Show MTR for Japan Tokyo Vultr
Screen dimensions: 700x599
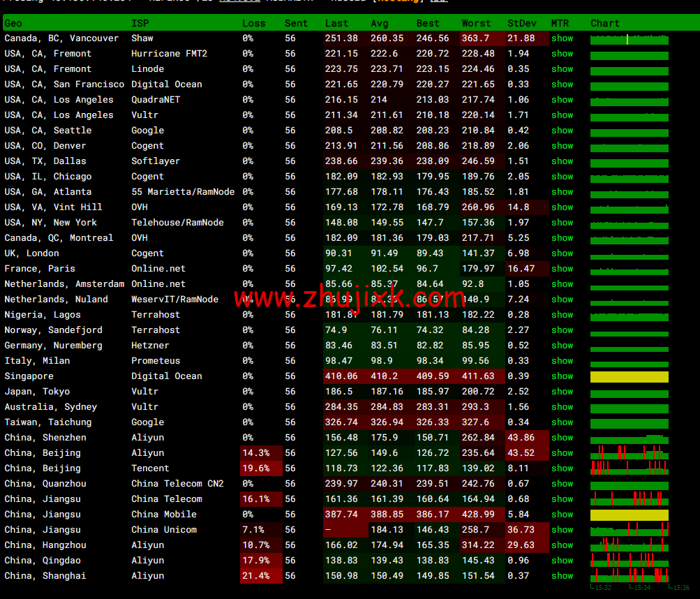click(x=562, y=392)
